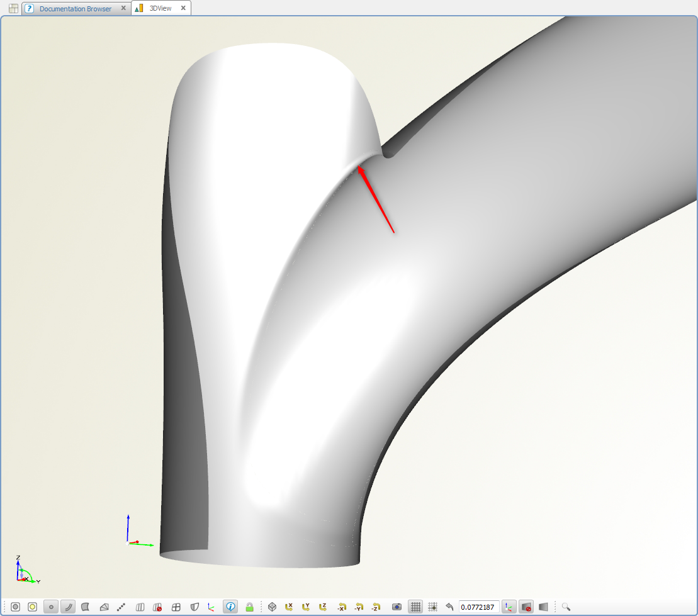Click the camera snapshot icon
The width and height of the screenshot is (698, 616).
click(x=397, y=607)
